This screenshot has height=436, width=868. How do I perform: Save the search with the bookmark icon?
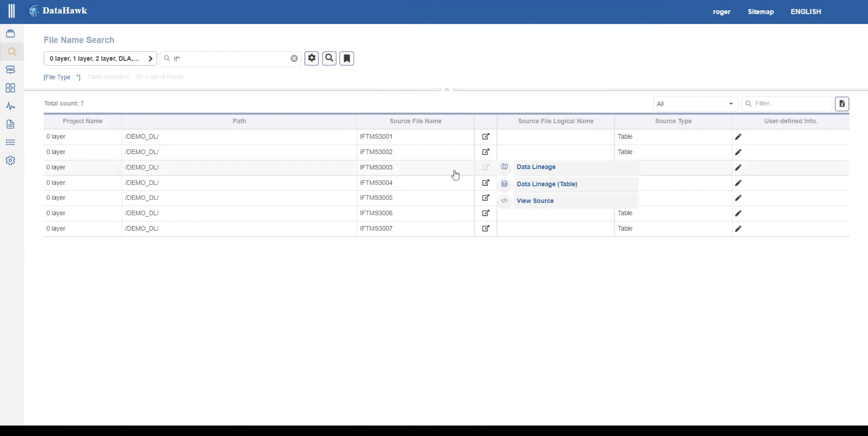click(346, 58)
